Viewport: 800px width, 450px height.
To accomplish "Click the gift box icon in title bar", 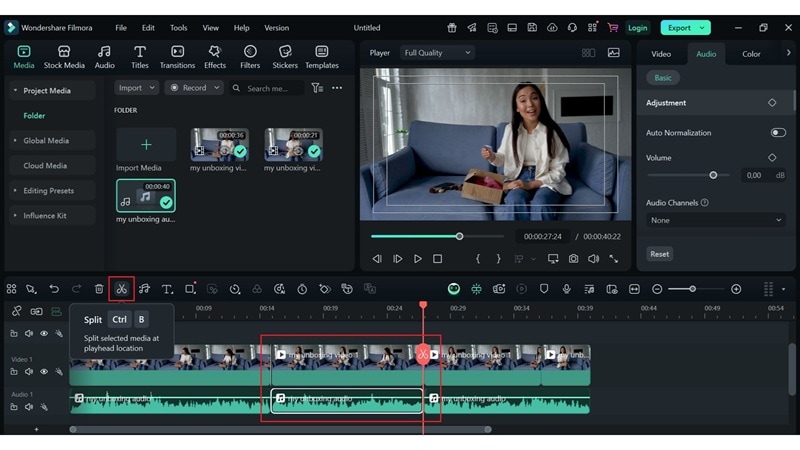I will [452, 28].
